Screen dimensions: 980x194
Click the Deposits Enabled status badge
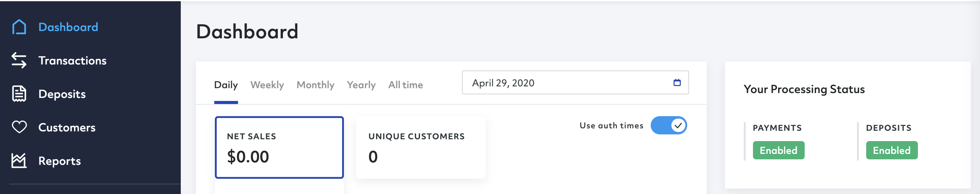pos(892,150)
